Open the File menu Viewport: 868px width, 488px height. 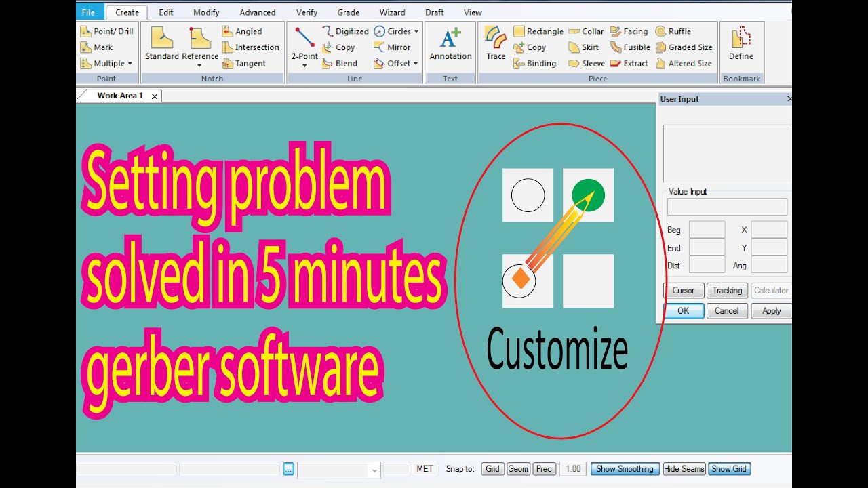88,12
